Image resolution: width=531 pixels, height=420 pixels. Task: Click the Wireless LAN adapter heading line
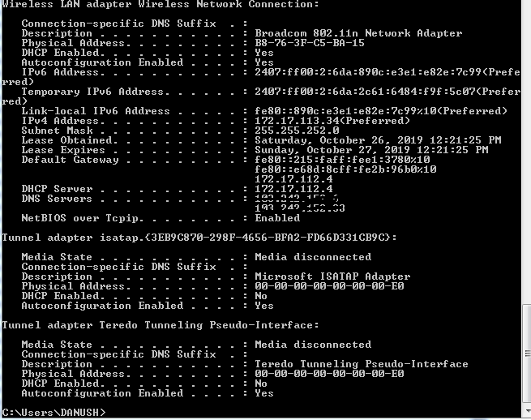click(x=161, y=5)
